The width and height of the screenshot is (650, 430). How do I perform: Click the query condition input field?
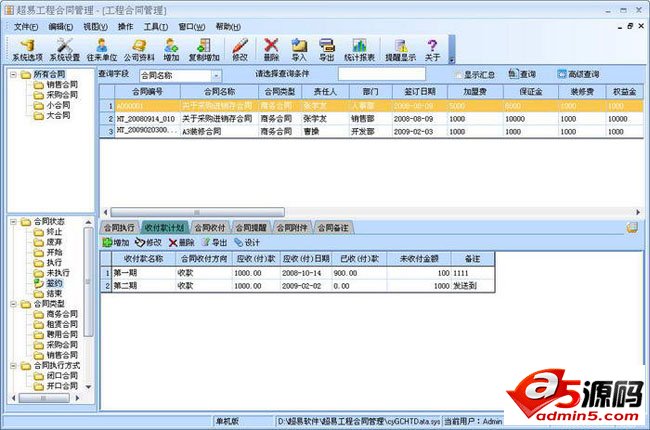(382, 74)
